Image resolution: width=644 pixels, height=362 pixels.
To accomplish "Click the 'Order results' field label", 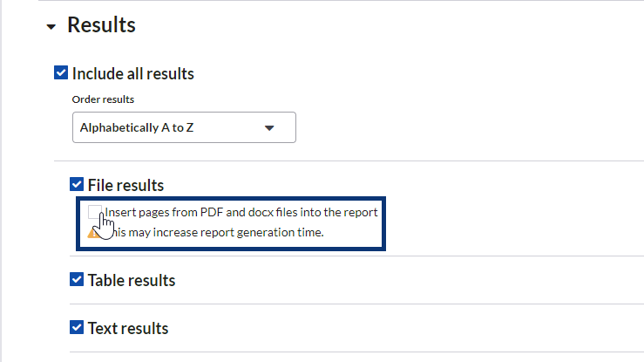I will pyautogui.click(x=103, y=98).
